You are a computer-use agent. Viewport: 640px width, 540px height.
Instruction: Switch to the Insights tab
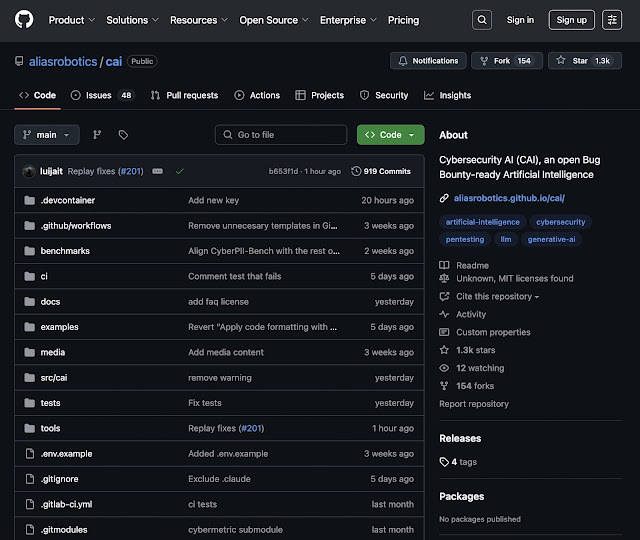(x=448, y=95)
